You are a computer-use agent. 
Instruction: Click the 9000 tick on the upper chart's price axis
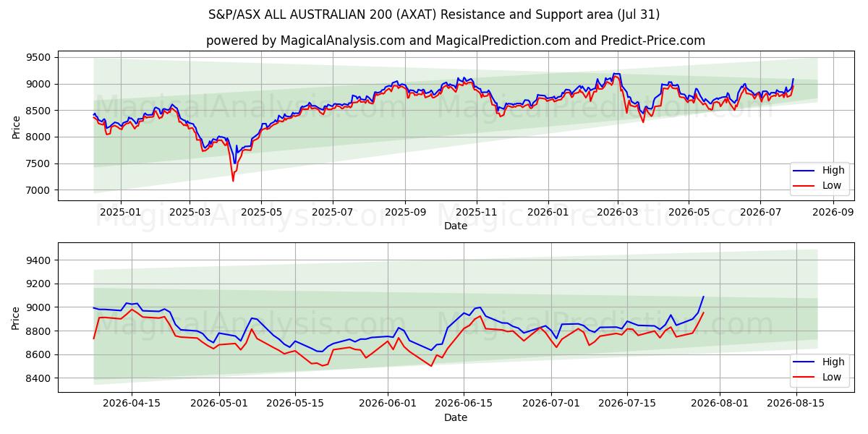[39, 84]
